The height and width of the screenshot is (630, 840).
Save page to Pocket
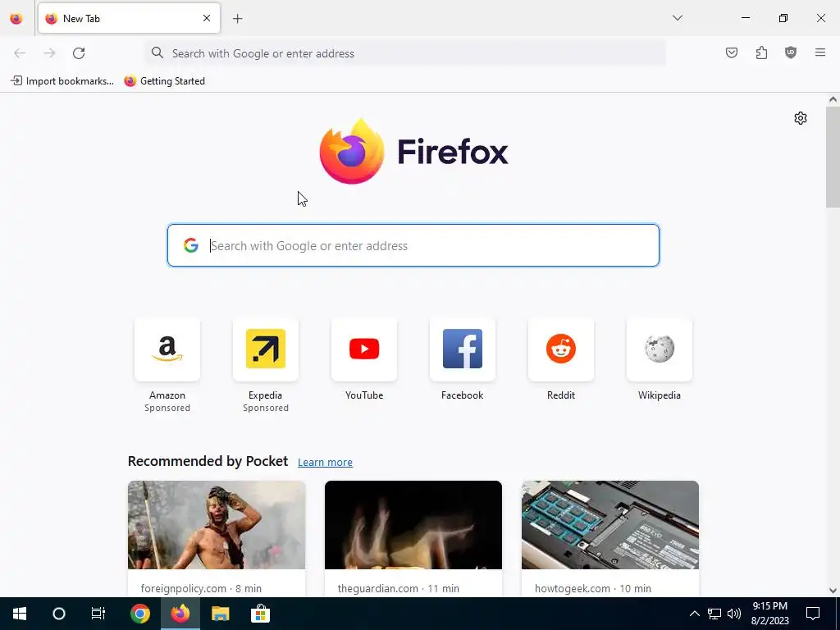732,52
